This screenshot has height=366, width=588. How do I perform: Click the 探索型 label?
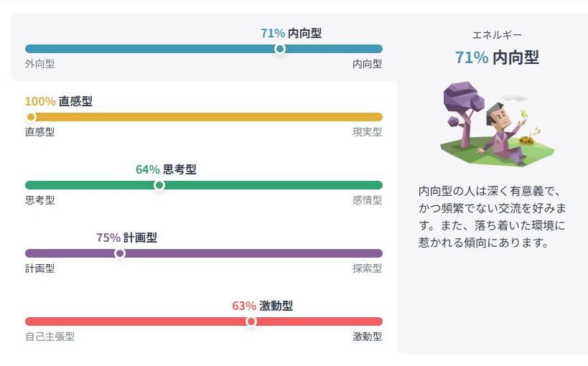pos(367,268)
